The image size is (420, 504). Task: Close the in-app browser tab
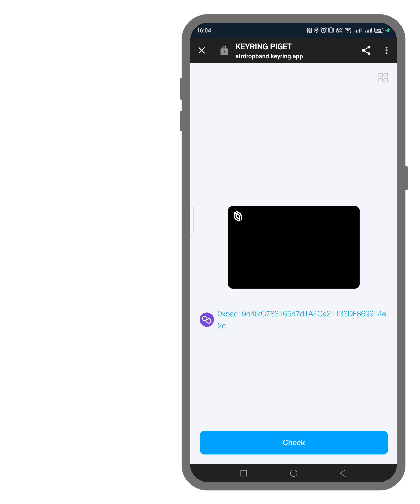(x=202, y=50)
